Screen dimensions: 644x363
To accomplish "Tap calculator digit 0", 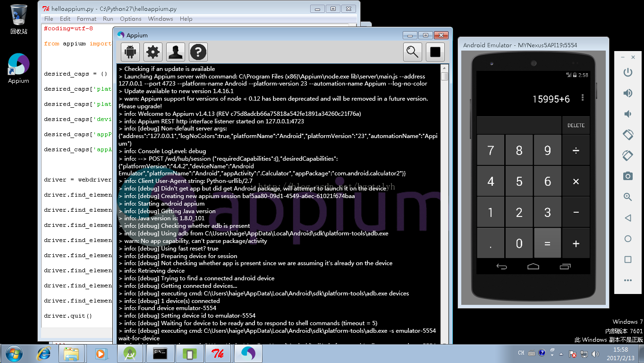I will pos(519,243).
